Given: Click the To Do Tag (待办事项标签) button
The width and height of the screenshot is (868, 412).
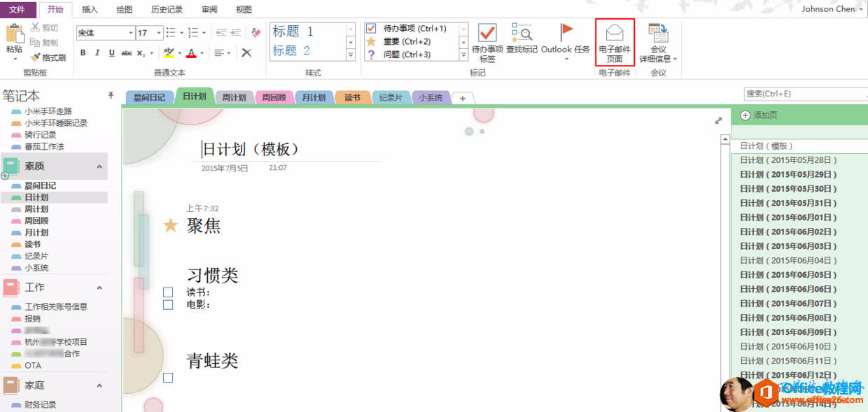Looking at the screenshot, I should coord(487,43).
